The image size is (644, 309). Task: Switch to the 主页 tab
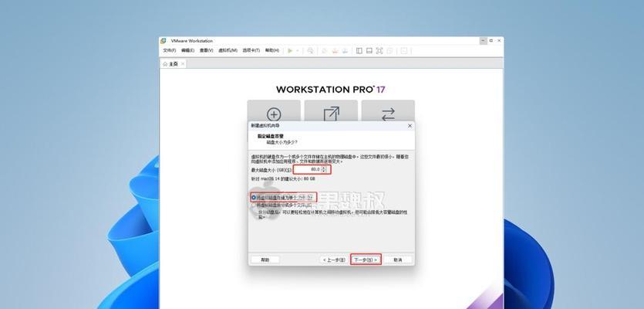point(173,64)
